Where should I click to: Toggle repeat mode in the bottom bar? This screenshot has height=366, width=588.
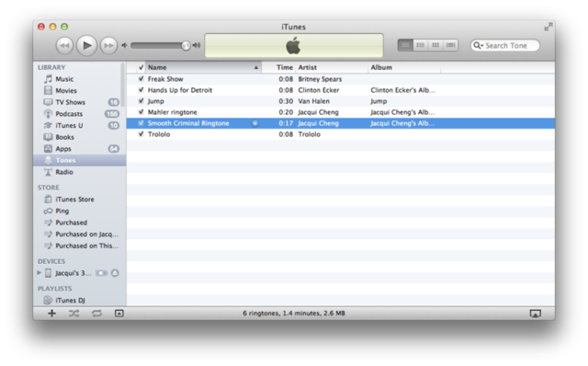(x=96, y=313)
